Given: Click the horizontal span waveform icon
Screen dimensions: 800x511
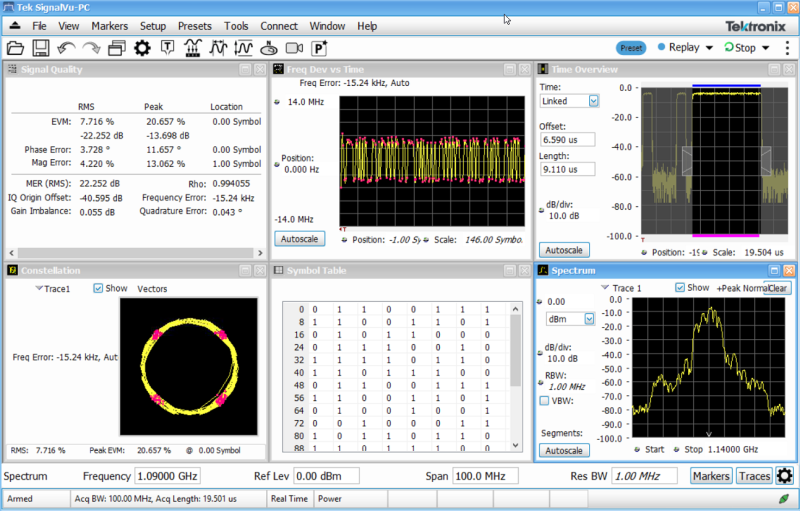Looking at the screenshot, I should point(218,48).
